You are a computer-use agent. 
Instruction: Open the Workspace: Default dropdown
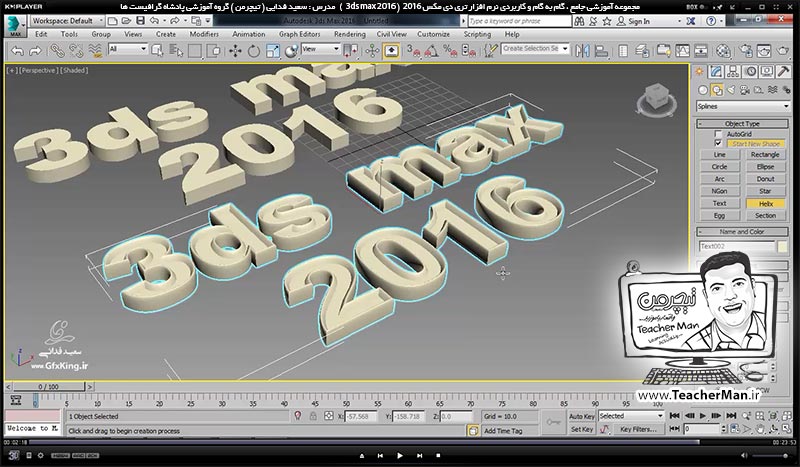(x=67, y=21)
